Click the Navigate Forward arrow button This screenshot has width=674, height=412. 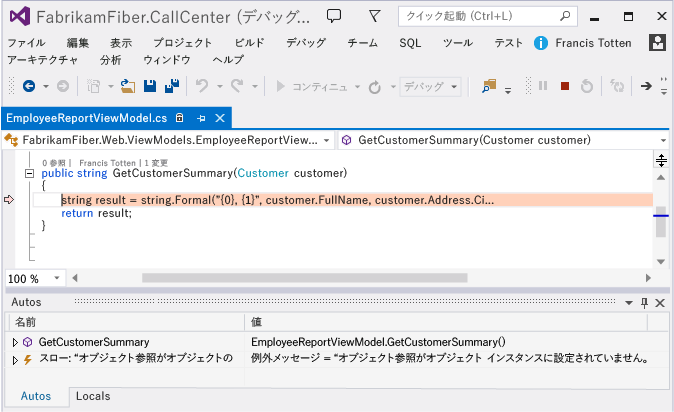[x=63, y=86]
